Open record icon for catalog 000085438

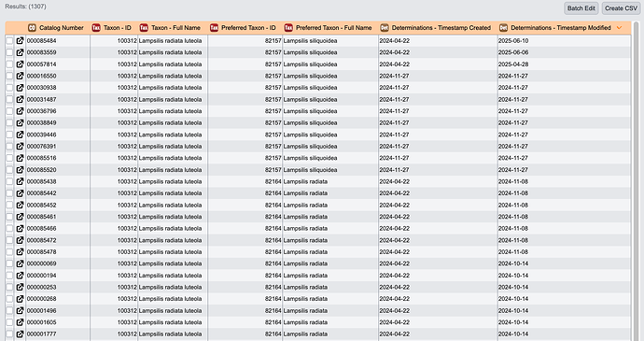tap(20, 181)
